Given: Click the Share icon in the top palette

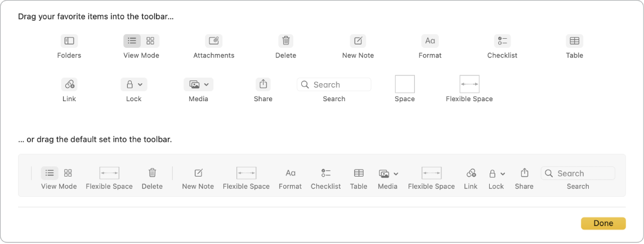Looking at the screenshot, I should (x=263, y=84).
